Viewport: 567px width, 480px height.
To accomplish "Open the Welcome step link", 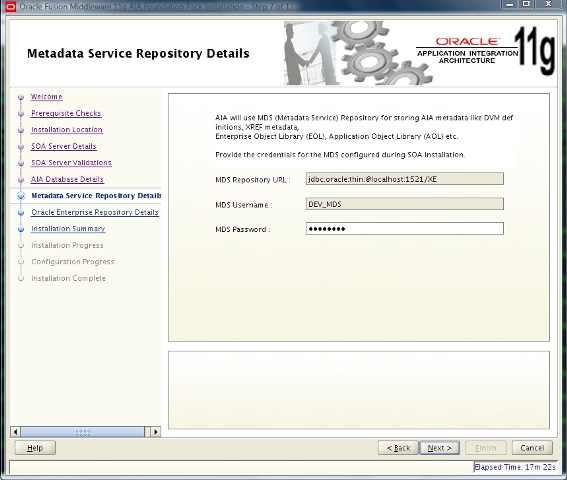I will click(x=47, y=97).
